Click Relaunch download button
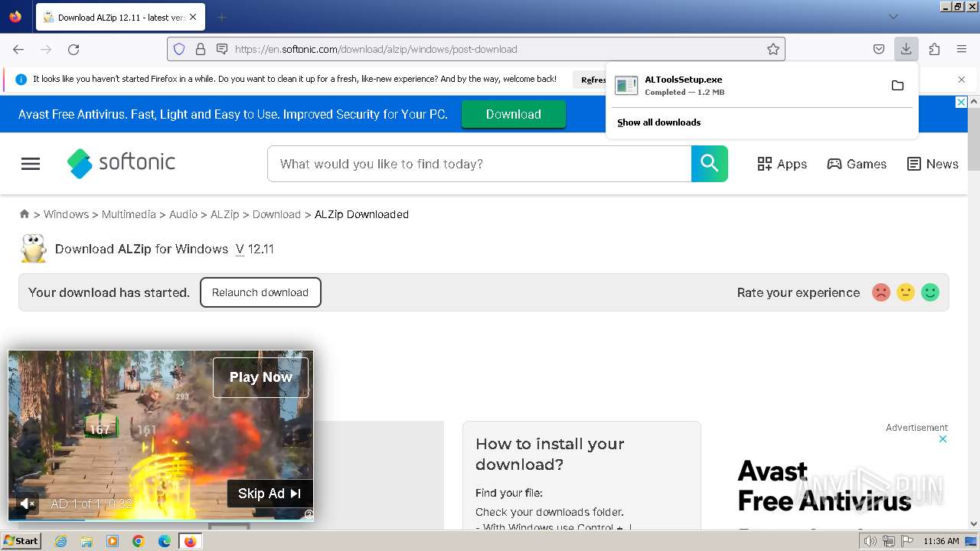This screenshot has width=980, height=551. click(260, 292)
